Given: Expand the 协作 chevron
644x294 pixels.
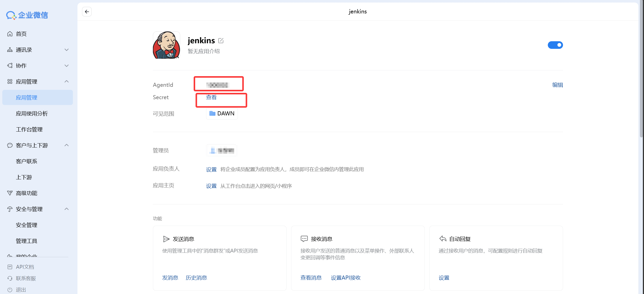Looking at the screenshot, I should [x=67, y=66].
